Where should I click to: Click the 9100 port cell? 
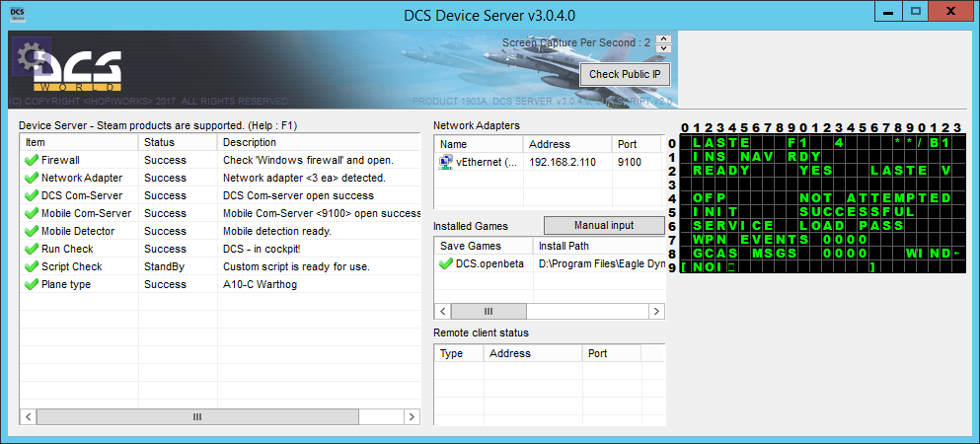pyautogui.click(x=628, y=163)
